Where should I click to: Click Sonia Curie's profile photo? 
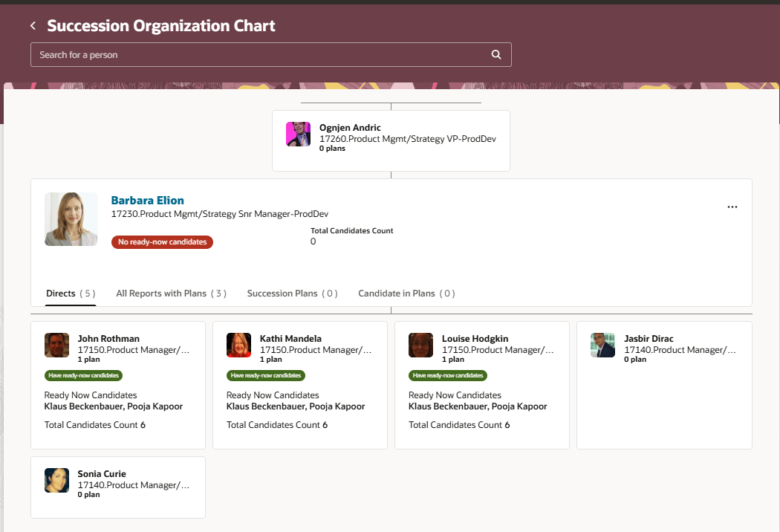pos(56,479)
